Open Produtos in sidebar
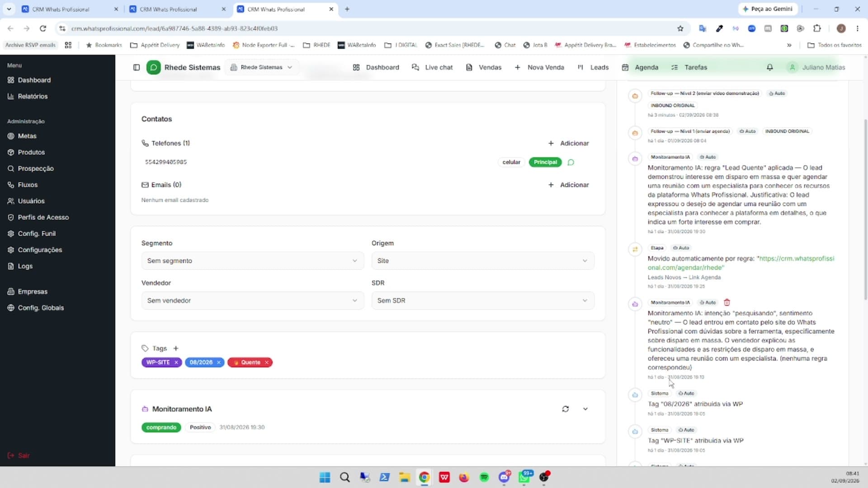The height and width of the screenshot is (488, 868). coord(26,152)
